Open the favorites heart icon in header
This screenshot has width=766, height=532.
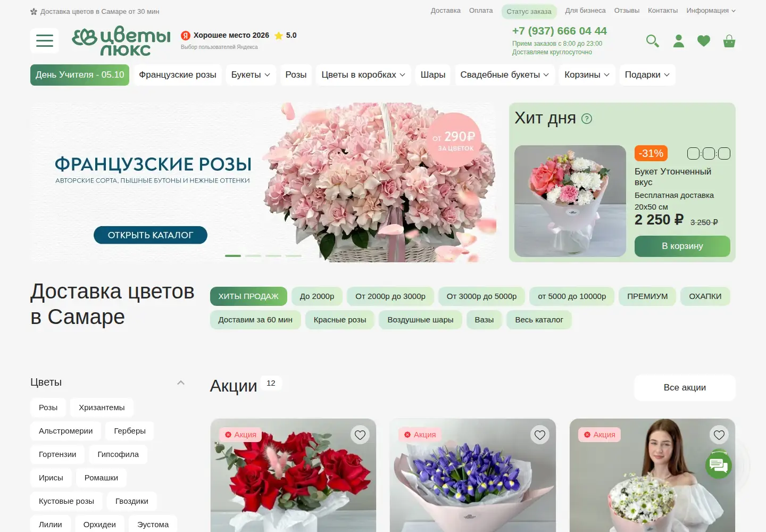(x=704, y=41)
